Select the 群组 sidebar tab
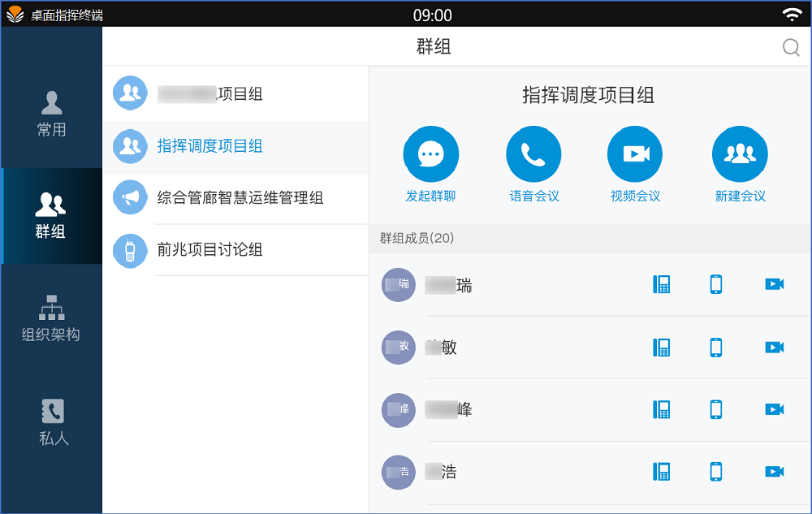Screen dimensions: 812x514 (x=52, y=216)
